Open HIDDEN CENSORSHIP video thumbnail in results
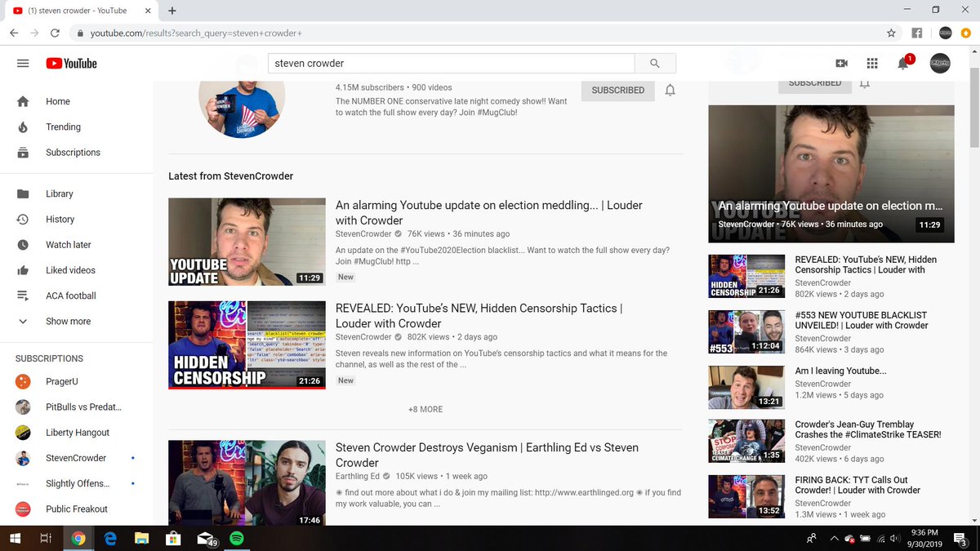Screen dimensions: 980x551 coord(247,344)
